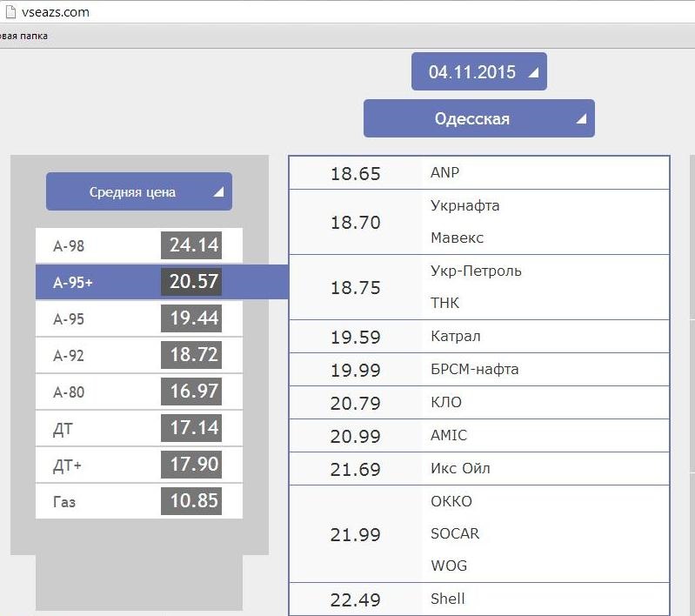The height and width of the screenshot is (616, 695).
Task: Select the A-95 fuel row
Action: (138, 318)
